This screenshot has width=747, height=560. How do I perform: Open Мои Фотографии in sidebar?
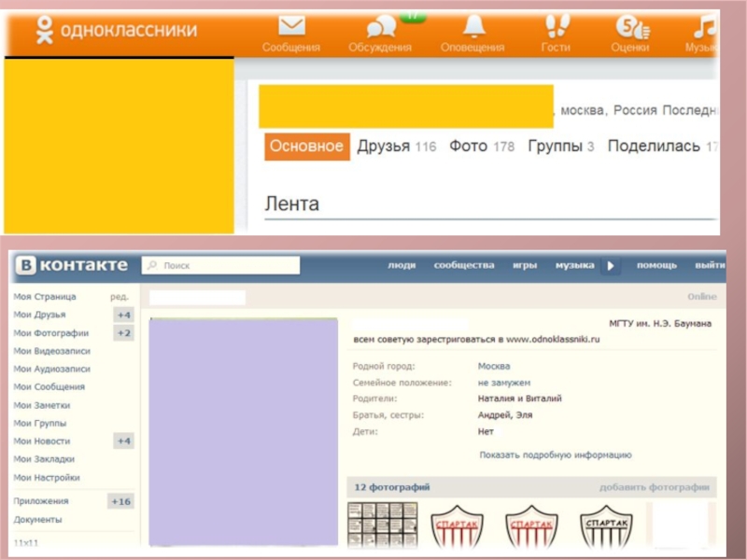(x=51, y=333)
